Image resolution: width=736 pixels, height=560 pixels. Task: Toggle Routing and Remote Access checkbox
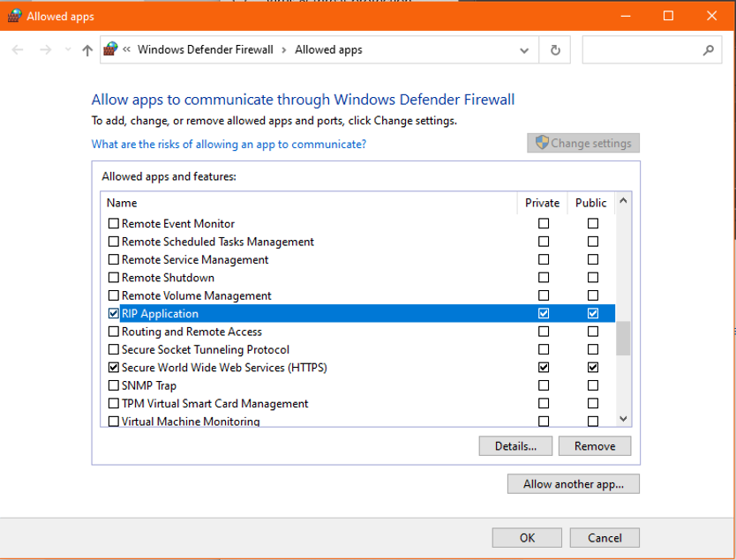click(114, 332)
